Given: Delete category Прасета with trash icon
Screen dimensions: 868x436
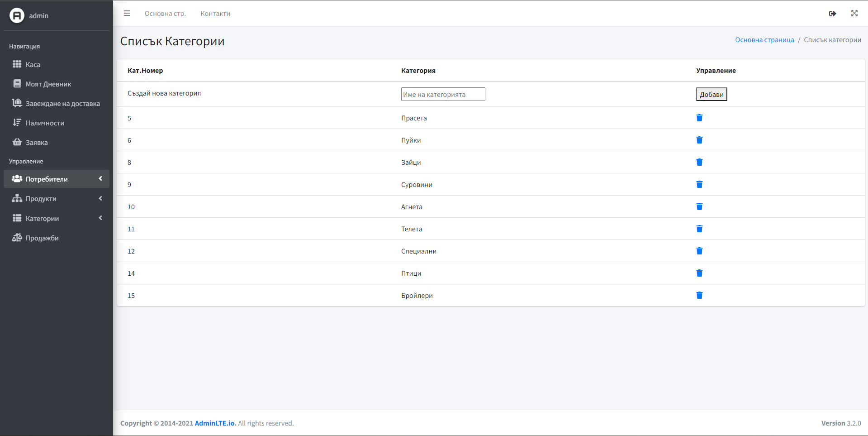Looking at the screenshot, I should pos(700,118).
